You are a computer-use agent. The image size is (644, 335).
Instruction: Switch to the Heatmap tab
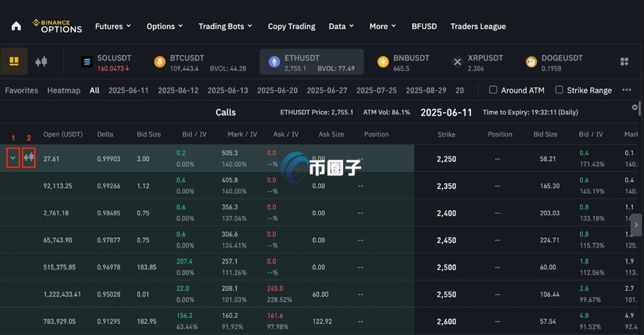[64, 91]
